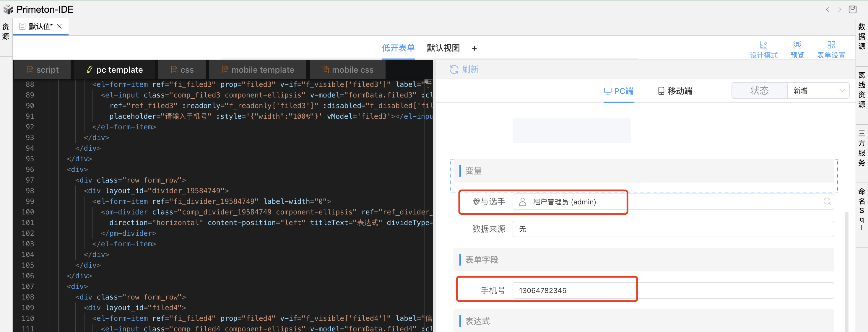Close the 默认值 file tab
This screenshot has width=868, height=332.
click(59, 26)
